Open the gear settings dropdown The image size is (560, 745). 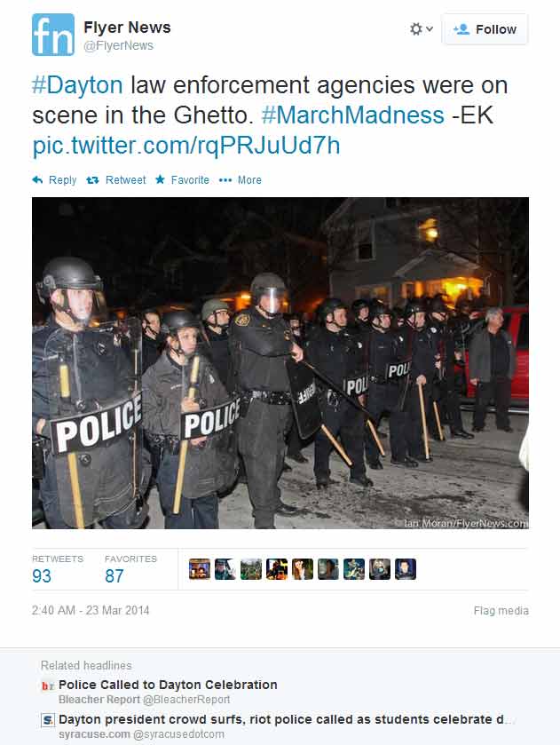pos(421,29)
